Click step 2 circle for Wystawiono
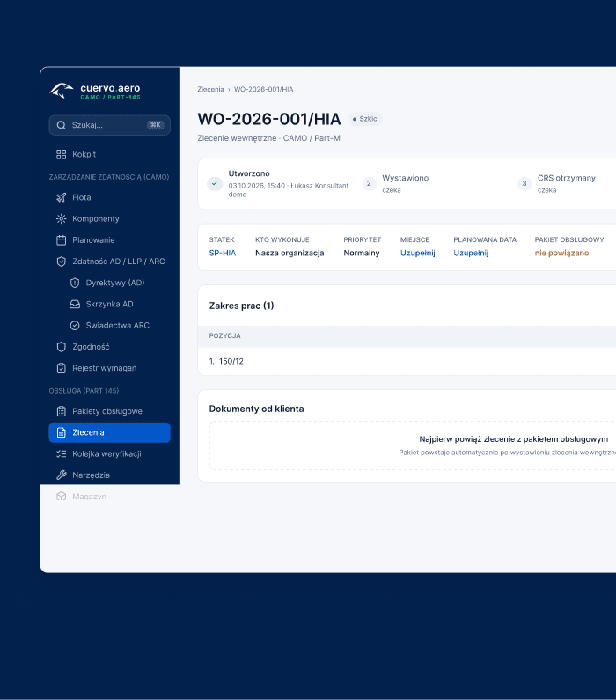 369,183
